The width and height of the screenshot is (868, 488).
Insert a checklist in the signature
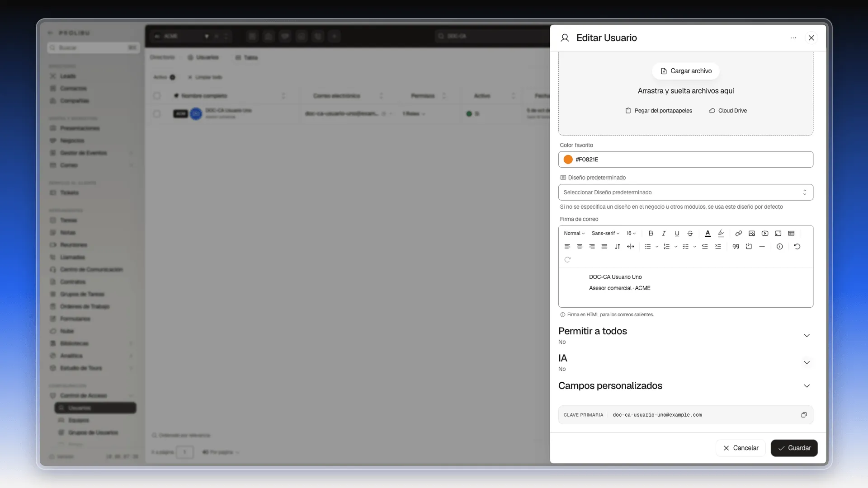pos(685,247)
